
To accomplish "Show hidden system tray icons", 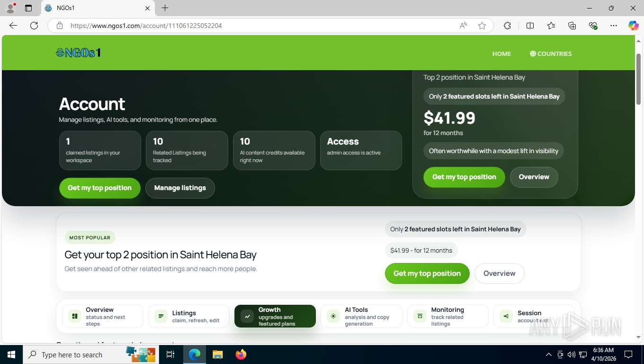I will coord(549,355).
